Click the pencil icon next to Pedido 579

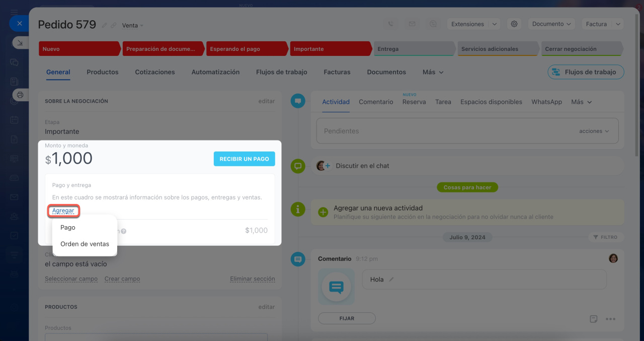[x=105, y=25]
